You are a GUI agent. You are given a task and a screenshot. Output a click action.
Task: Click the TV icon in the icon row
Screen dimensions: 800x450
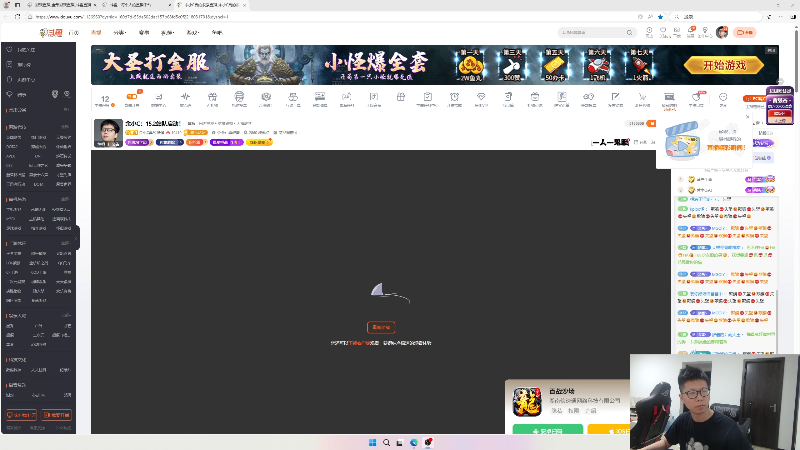pos(535,99)
